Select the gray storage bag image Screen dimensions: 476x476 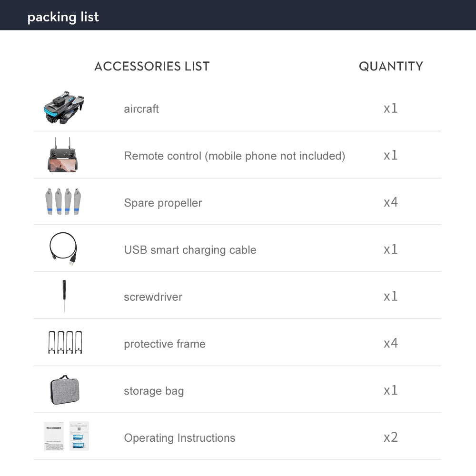coord(64,390)
